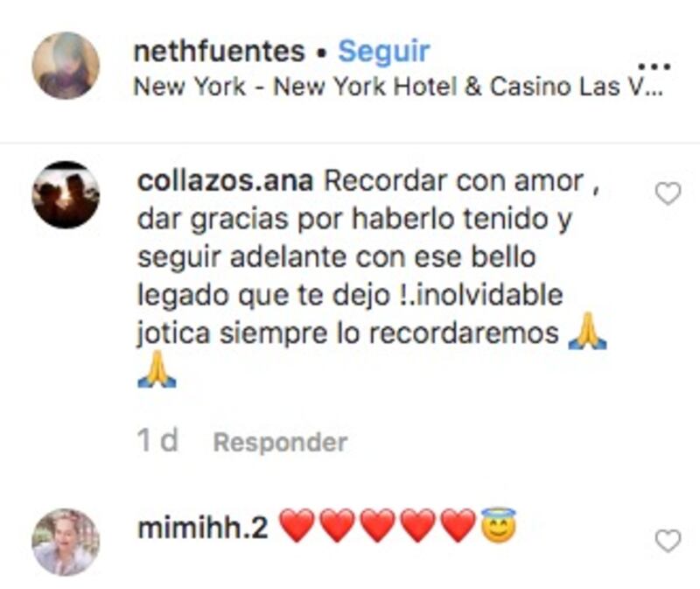The width and height of the screenshot is (700, 589).
Task: Click the praying hands emoji on its own line
Action: click(x=157, y=368)
